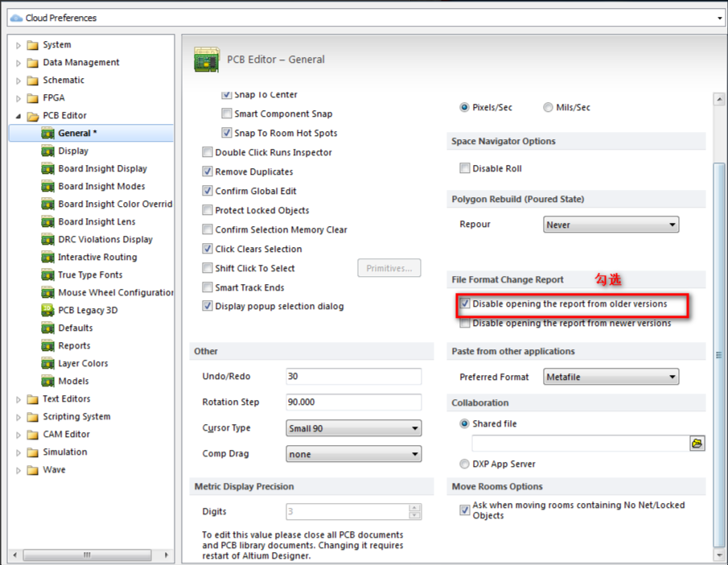Image resolution: width=728 pixels, height=565 pixels.
Task: Click the Display page icon
Action: coord(47,151)
